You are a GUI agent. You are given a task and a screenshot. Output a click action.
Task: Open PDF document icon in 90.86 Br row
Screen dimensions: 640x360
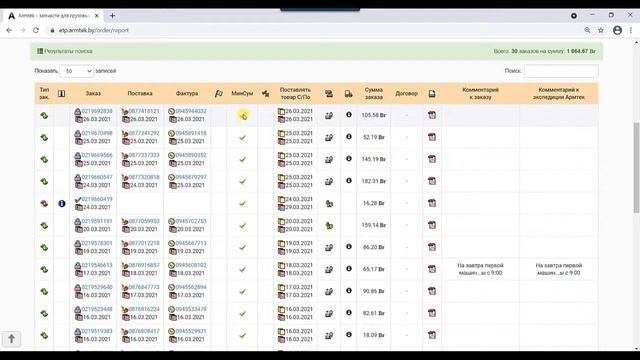tap(432, 291)
